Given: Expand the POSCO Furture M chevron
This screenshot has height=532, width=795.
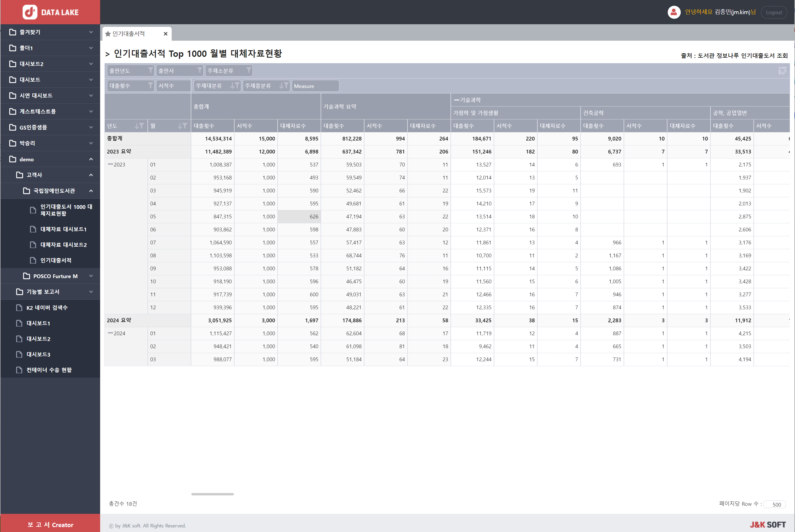Looking at the screenshot, I should pos(91,276).
